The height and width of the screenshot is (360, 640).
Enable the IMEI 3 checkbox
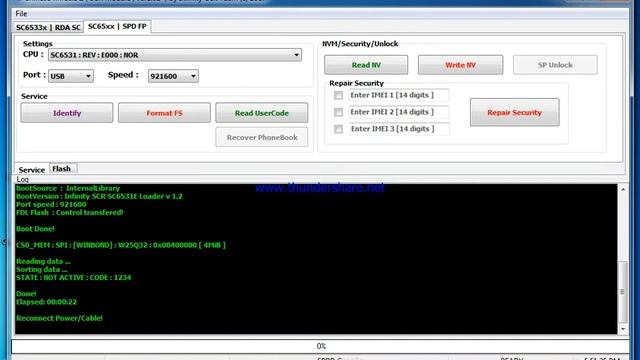point(338,129)
